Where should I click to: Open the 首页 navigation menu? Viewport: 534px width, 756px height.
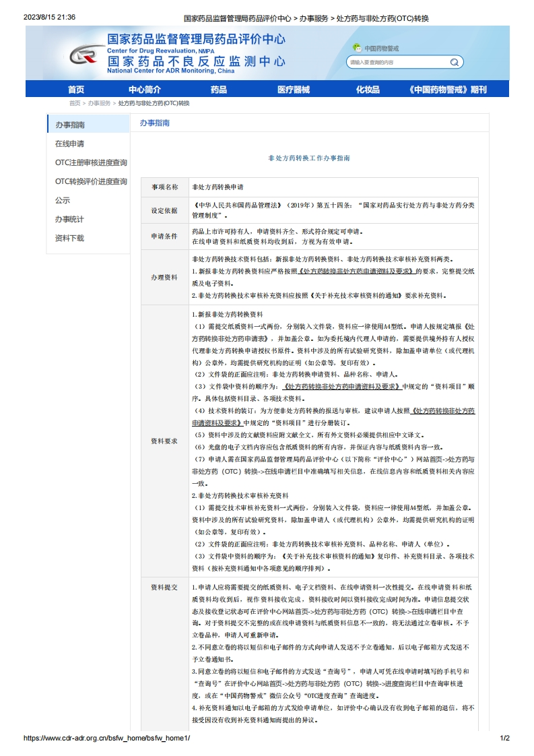tap(76, 90)
